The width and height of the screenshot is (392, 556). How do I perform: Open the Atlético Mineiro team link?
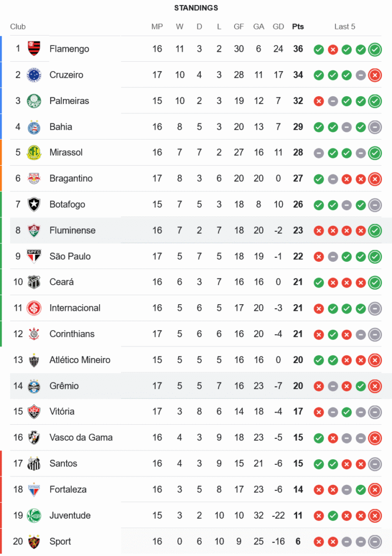[80, 360]
